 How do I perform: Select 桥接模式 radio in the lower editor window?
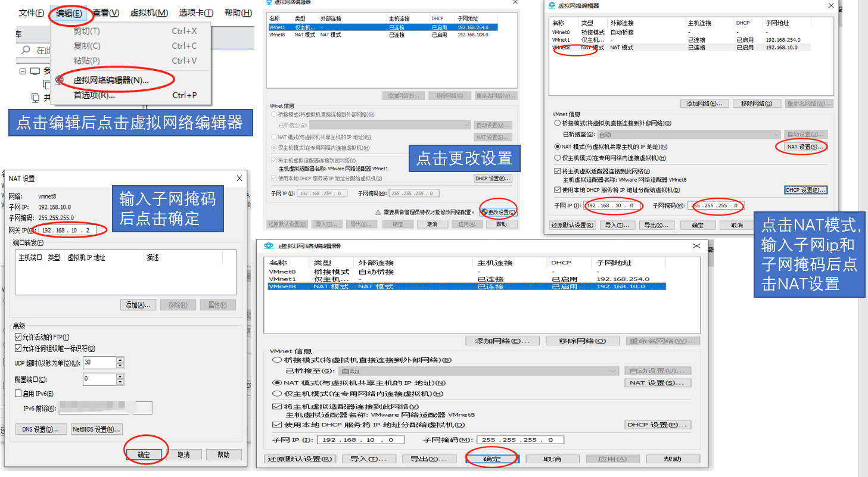coord(277,360)
